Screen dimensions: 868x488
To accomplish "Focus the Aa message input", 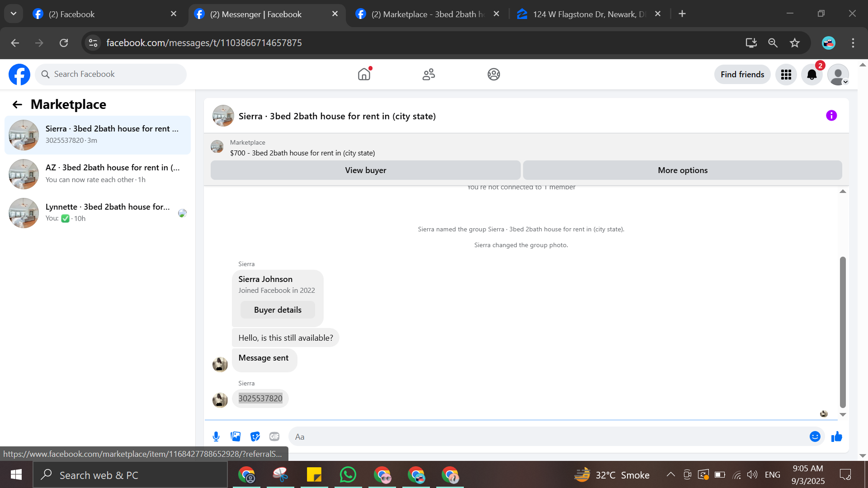I will pyautogui.click(x=549, y=436).
